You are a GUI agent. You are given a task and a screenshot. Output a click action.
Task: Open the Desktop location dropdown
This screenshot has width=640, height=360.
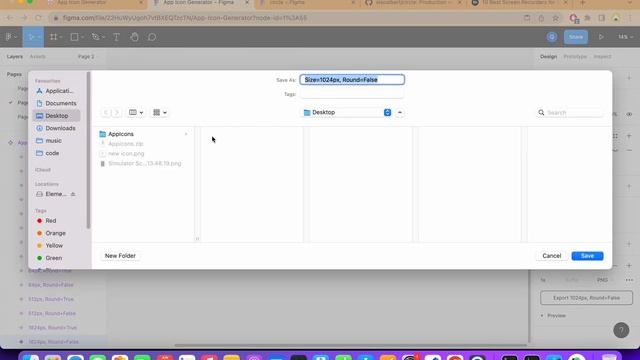point(347,112)
